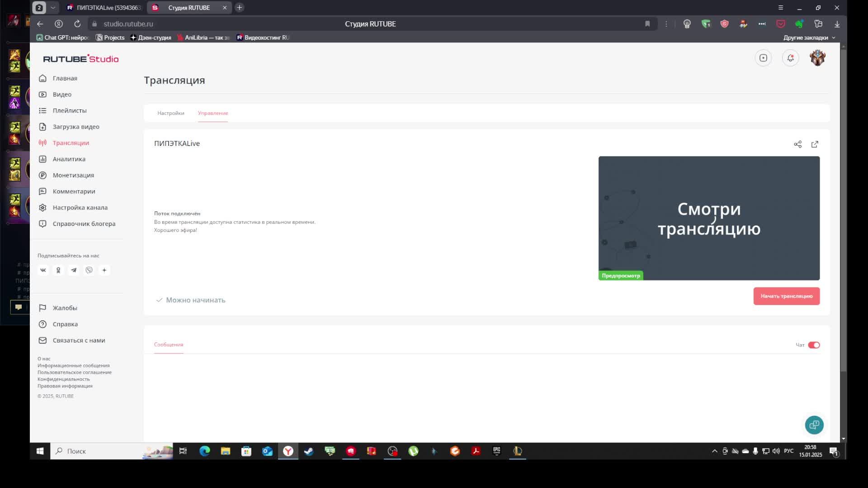Open the Видео section in the sidebar
This screenshot has height=488, width=868.
coord(62,94)
